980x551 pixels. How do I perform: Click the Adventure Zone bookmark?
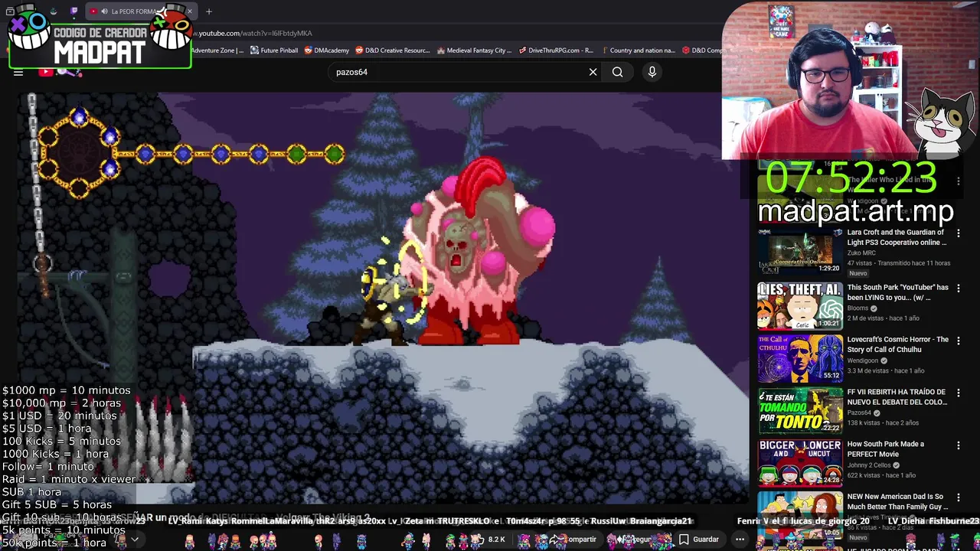tap(218, 51)
